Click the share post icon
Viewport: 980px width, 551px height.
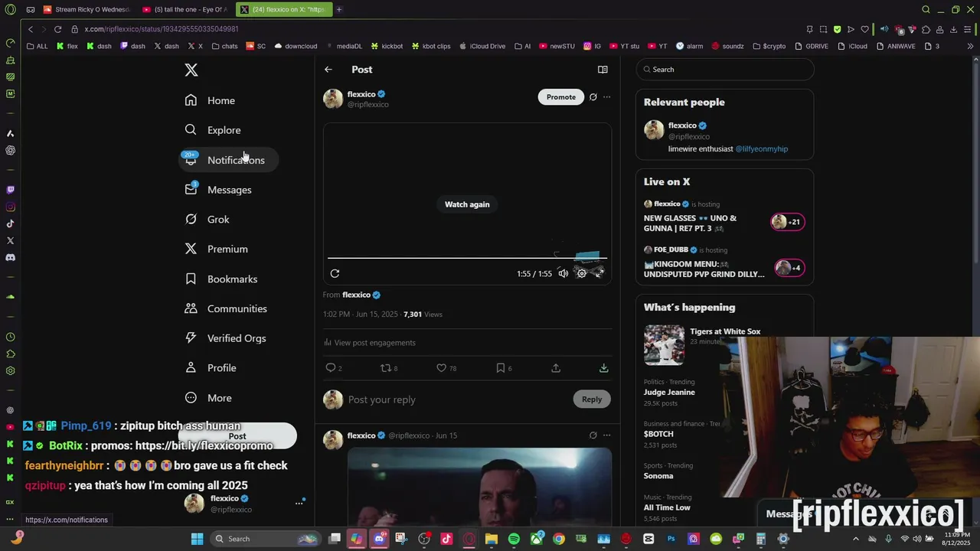(x=556, y=368)
